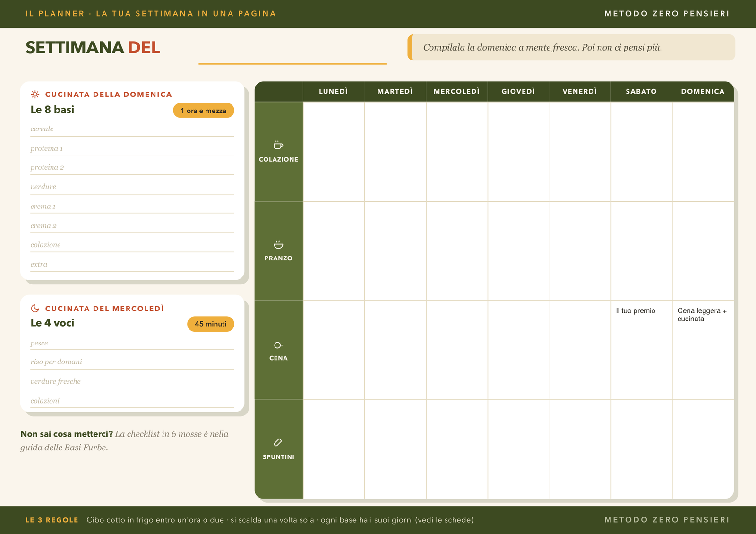Image resolution: width=756 pixels, height=534 pixels.
Task: Click the pan icon above Cena
Action: [278, 345]
